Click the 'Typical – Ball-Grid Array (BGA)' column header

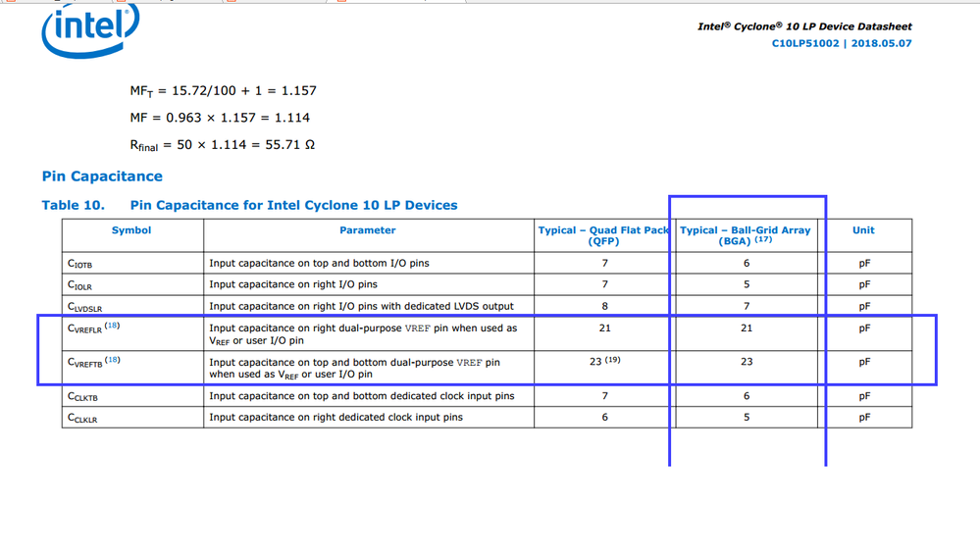click(x=745, y=235)
